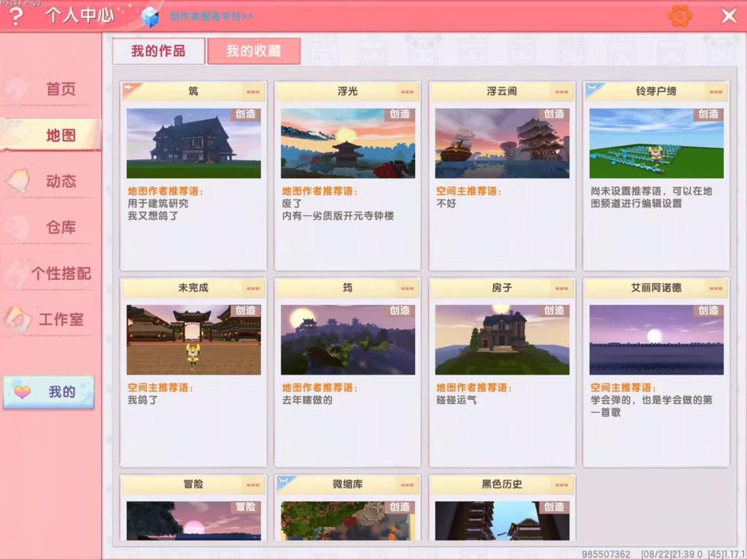This screenshot has width=747, height=560.
Task: Open more options for 房子 map
Action: pyautogui.click(x=562, y=288)
